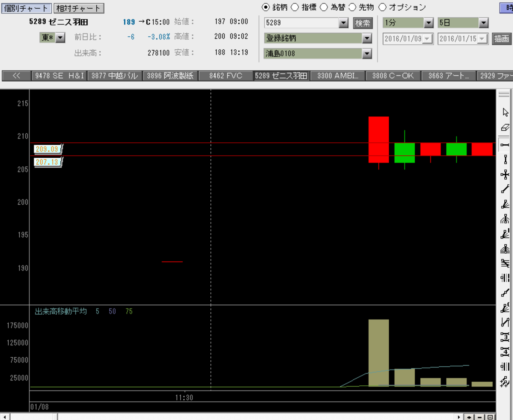Pick the dashed fan lines tool
This screenshot has width=513, height=420.
(505, 234)
